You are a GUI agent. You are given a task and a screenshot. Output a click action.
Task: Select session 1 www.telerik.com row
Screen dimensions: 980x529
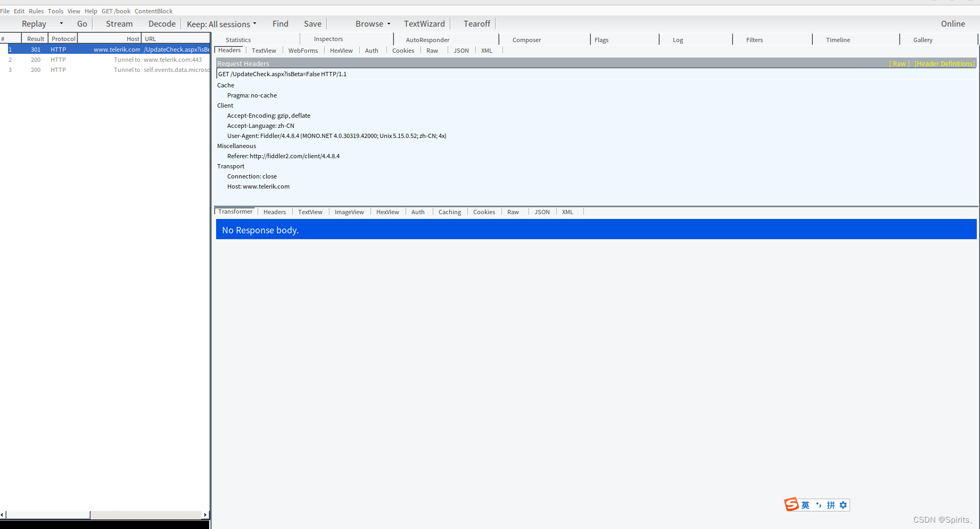tap(109, 50)
